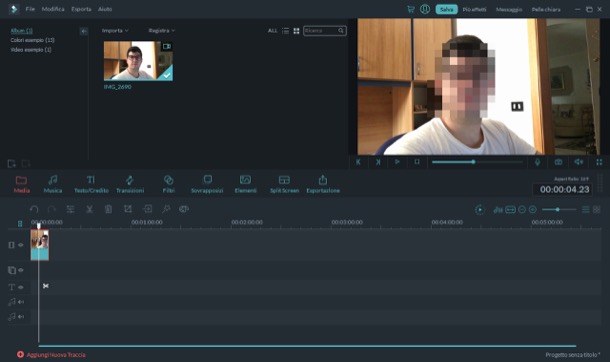Image resolution: width=610 pixels, height=362 pixels.
Task: Jump to next frame in preview
Action: (378, 162)
